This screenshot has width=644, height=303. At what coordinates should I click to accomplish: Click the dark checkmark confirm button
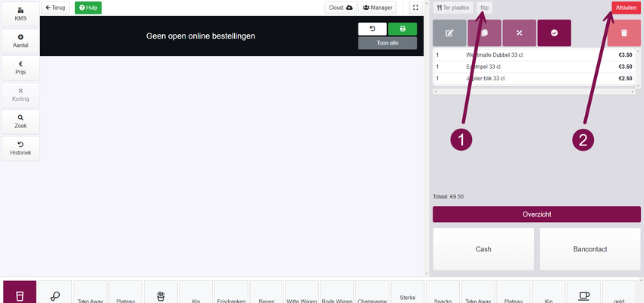pos(554,33)
